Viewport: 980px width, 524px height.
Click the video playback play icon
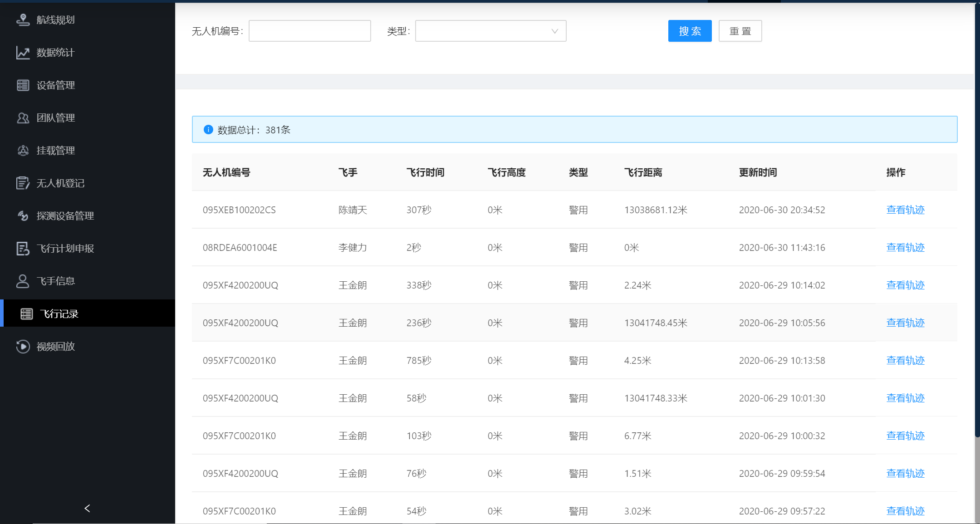23,347
